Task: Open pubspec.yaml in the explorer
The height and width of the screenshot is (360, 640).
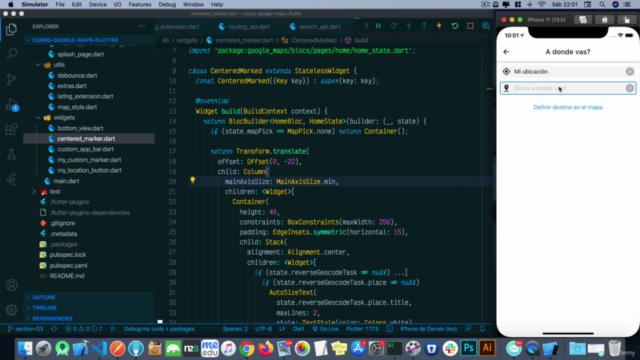Action: click(68, 265)
